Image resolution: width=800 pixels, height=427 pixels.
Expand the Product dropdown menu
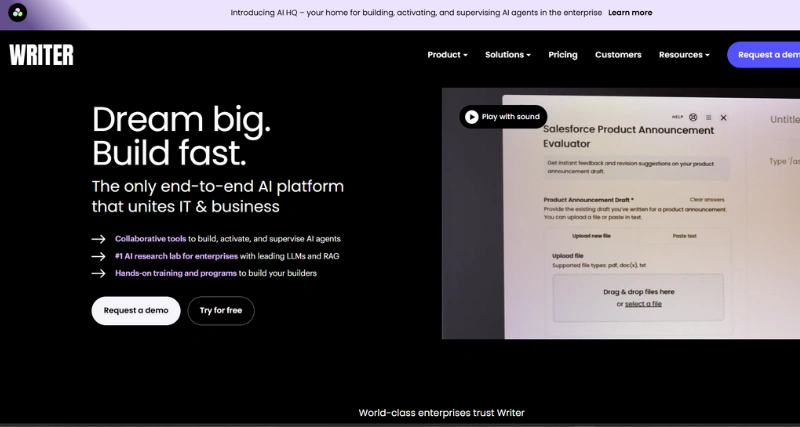447,55
